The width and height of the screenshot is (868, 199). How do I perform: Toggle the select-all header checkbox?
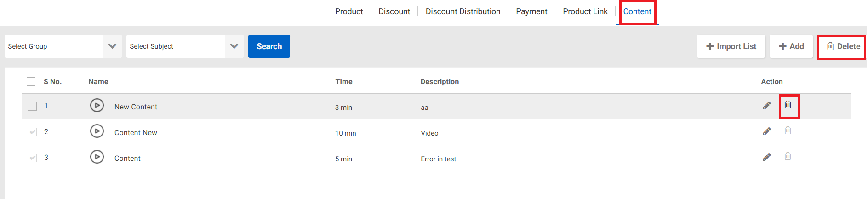tap(31, 82)
